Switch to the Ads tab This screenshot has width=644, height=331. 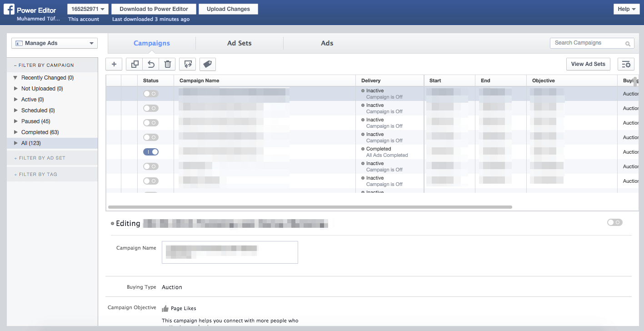pyautogui.click(x=327, y=43)
